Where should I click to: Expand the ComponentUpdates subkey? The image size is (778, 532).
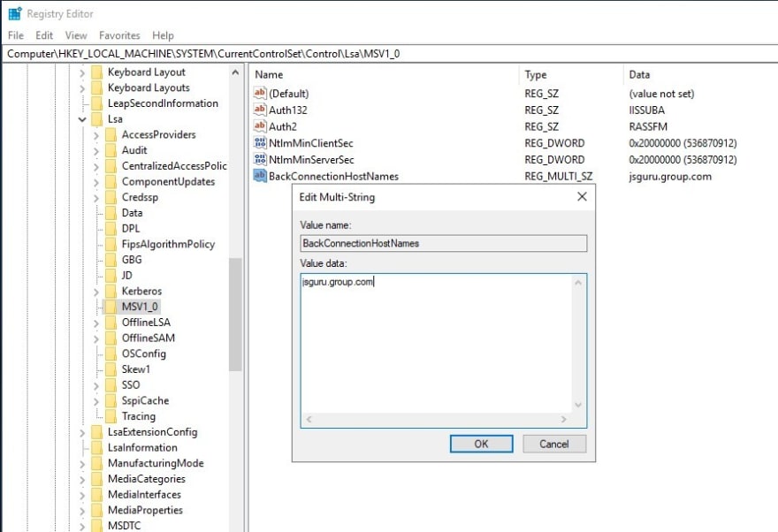click(x=96, y=182)
